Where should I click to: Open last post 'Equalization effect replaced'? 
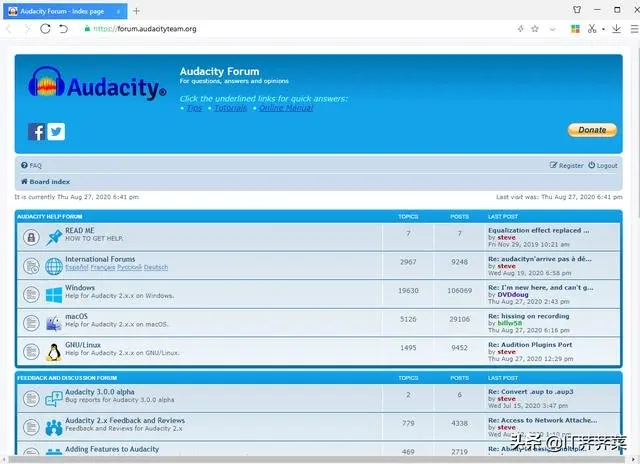coord(539,230)
